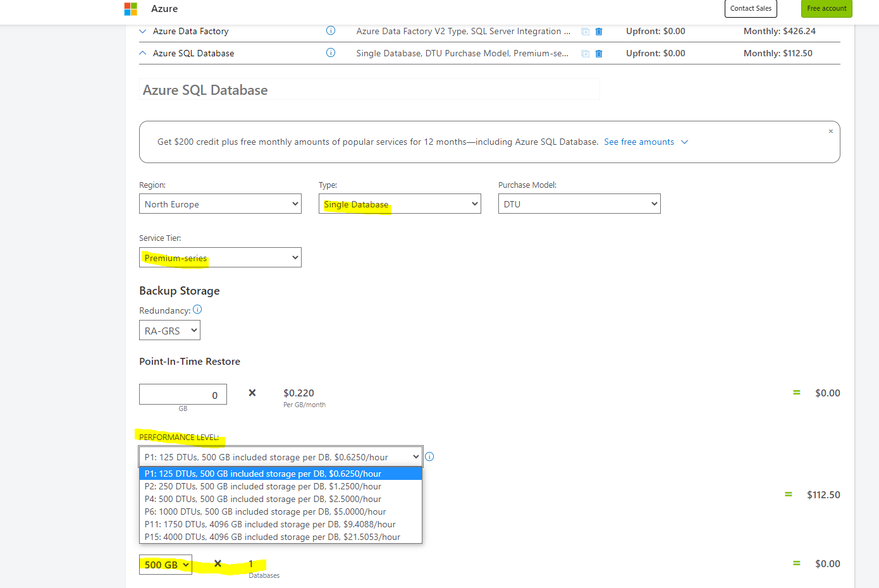Click the Monthly: $112.50 value
879x588 pixels.
click(x=778, y=53)
